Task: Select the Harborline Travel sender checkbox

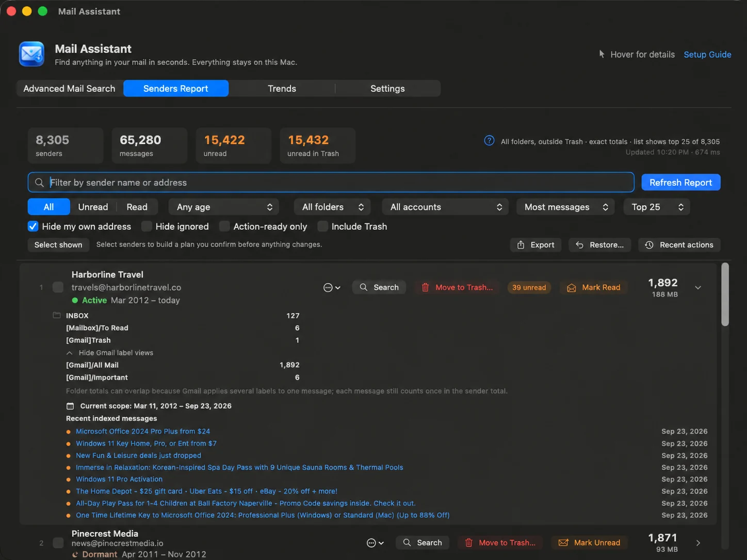Action: click(58, 287)
